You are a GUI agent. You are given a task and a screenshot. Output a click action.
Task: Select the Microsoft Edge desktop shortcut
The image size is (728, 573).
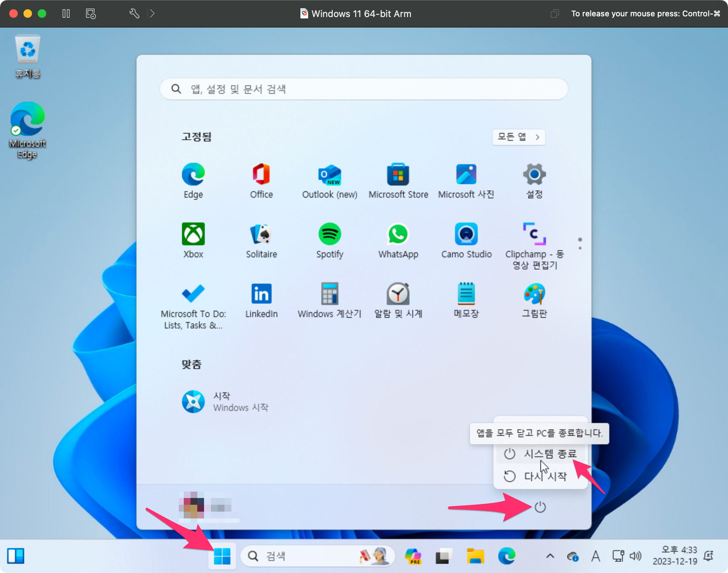click(x=28, y=131)
